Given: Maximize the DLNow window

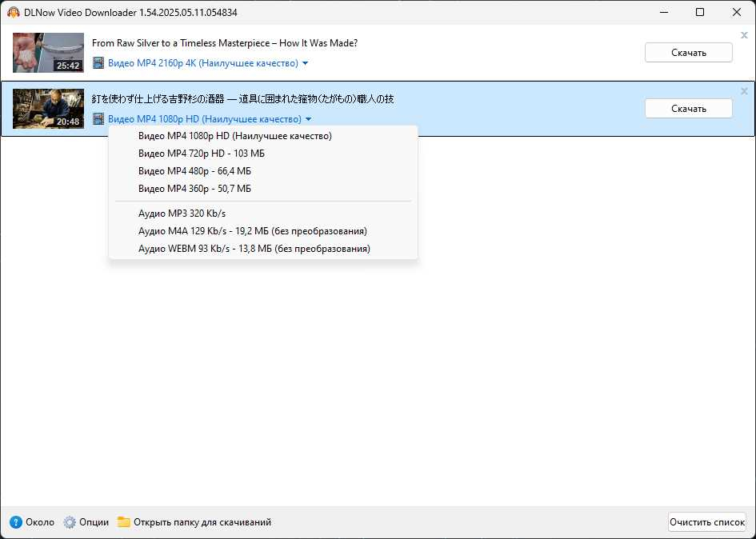Looking at the screenshot, I should (700, 12).
